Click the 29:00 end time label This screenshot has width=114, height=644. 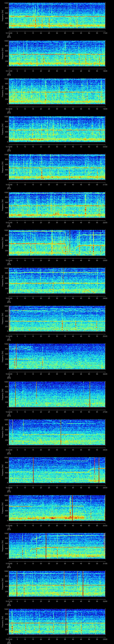[105, 487]
